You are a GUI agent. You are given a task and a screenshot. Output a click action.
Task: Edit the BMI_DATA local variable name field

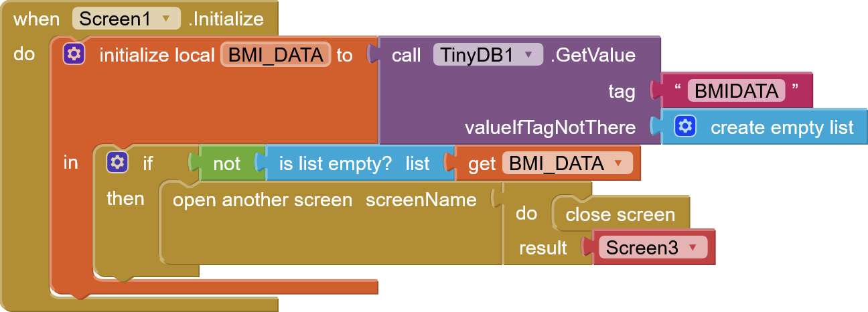click(x=276, y=55)
